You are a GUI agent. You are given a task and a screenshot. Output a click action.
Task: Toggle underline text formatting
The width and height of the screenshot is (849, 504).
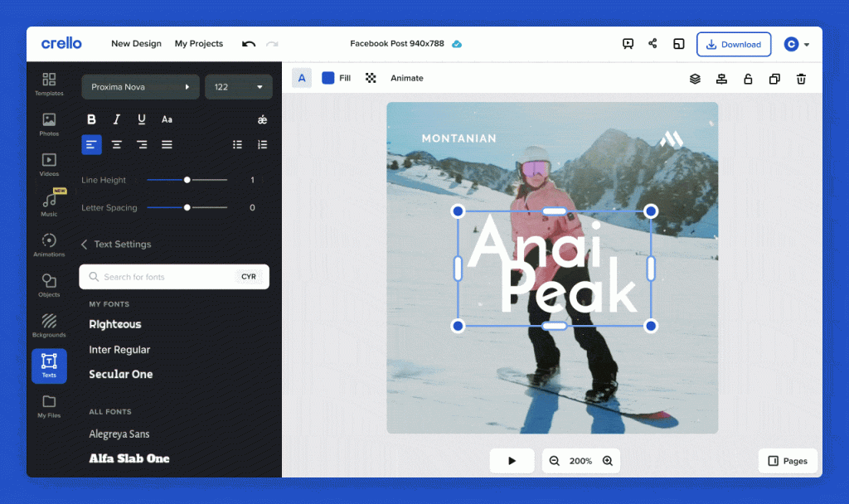tap(141, 119)
